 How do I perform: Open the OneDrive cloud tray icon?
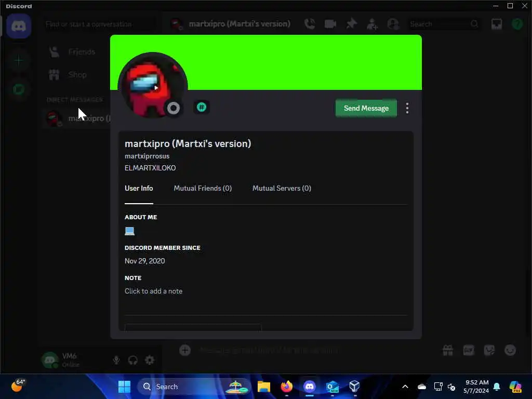tap(422, 387)
